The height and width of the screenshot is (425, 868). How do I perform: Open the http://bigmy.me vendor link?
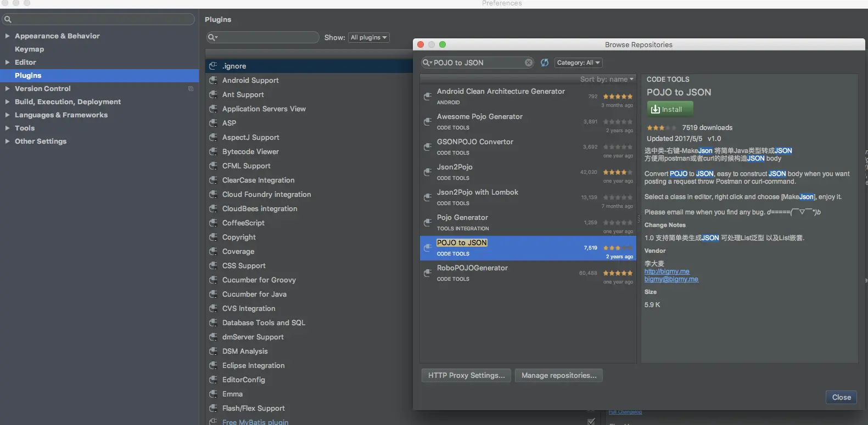667,271
